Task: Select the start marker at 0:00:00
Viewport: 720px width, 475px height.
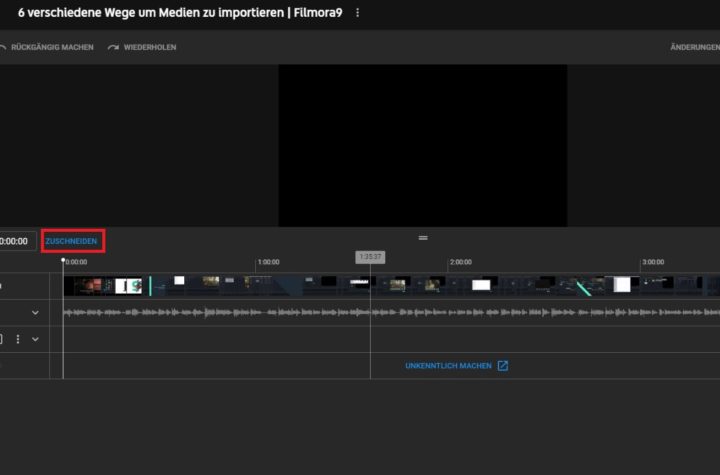Action: (63, 260)
